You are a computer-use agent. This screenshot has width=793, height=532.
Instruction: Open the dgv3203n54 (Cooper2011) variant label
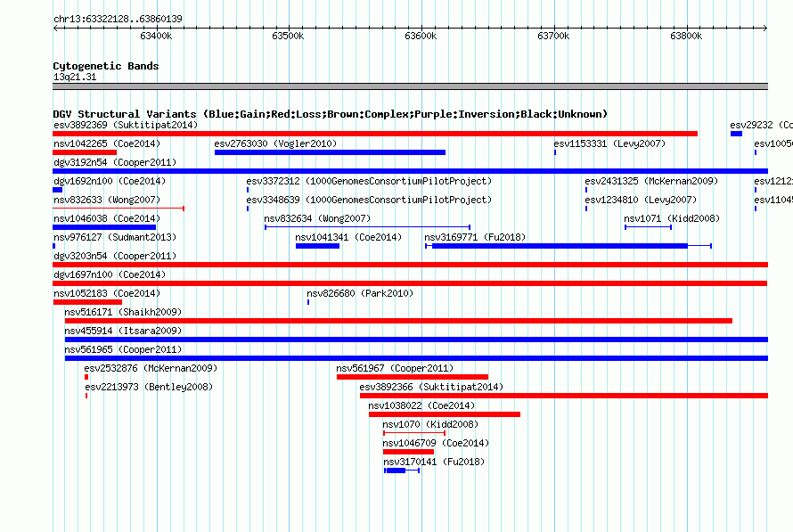[x=115, y=256]
